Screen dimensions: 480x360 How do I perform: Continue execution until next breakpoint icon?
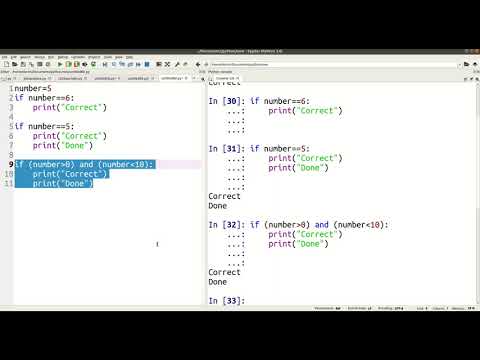[x=138, y=64]
